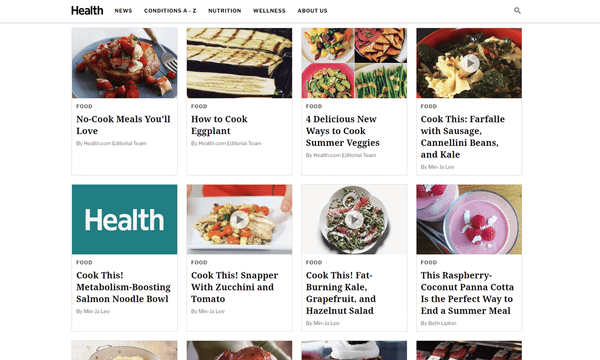Play the Kale Grapefruit Salad video

[x=354, y=220]
